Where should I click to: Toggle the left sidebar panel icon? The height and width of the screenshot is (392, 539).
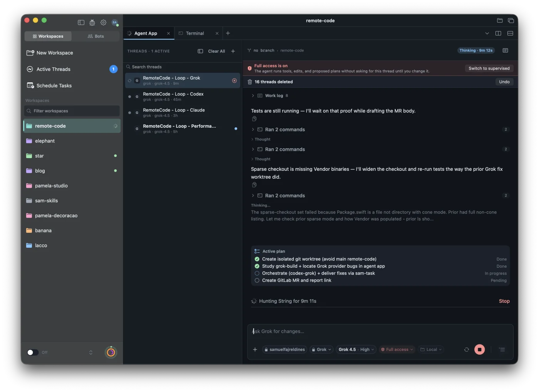[81, 23]
